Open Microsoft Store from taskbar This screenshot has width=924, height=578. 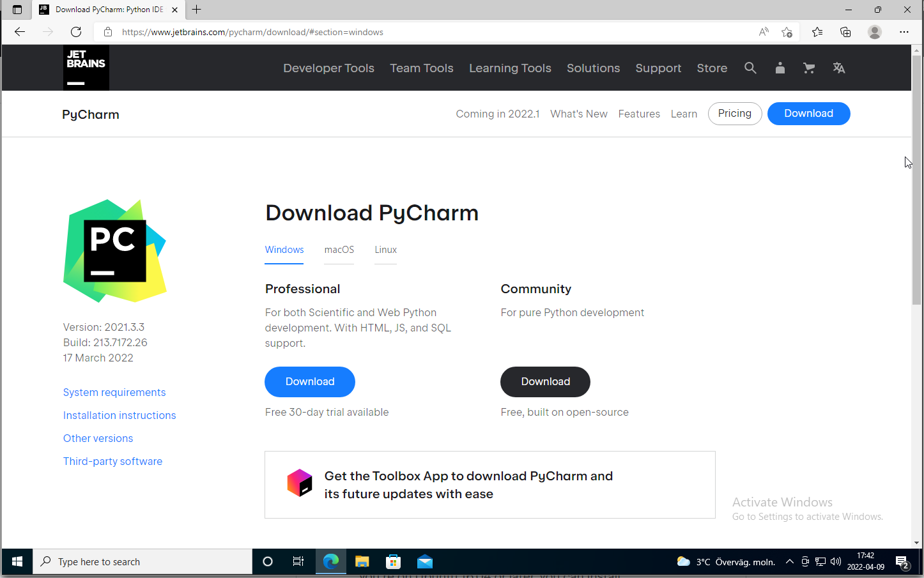[394, 561]
